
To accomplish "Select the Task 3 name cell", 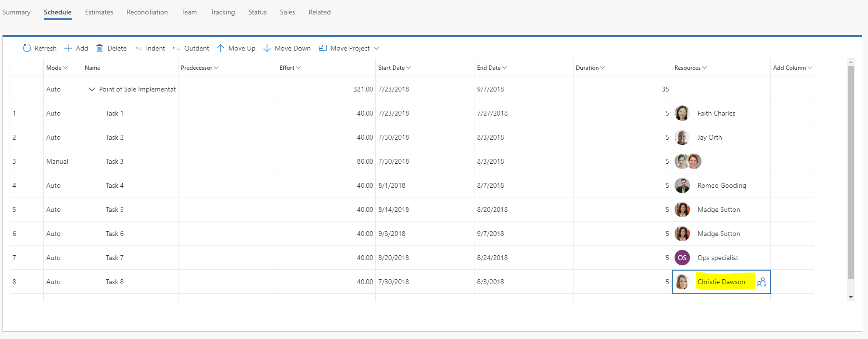I will [x=130, y=161].
